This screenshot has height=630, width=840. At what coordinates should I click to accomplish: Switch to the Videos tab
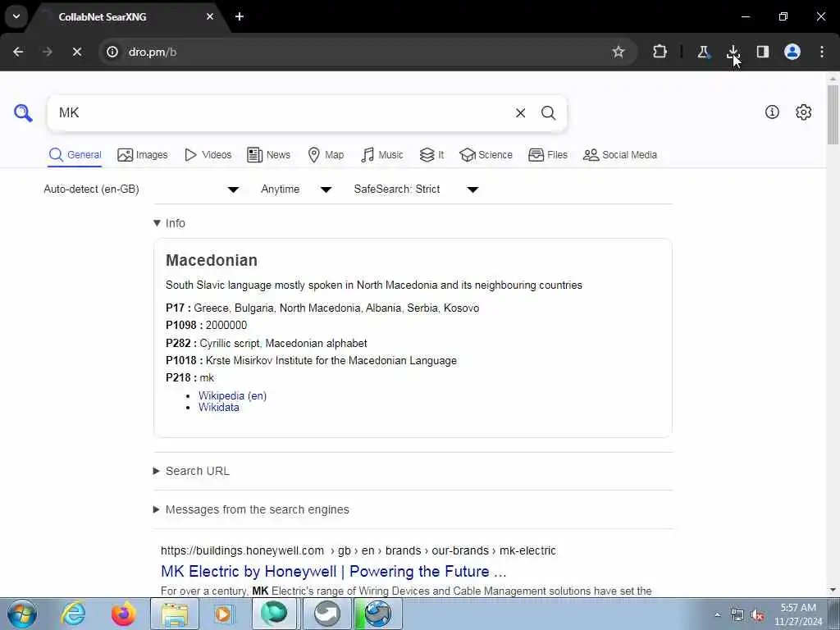208,155
